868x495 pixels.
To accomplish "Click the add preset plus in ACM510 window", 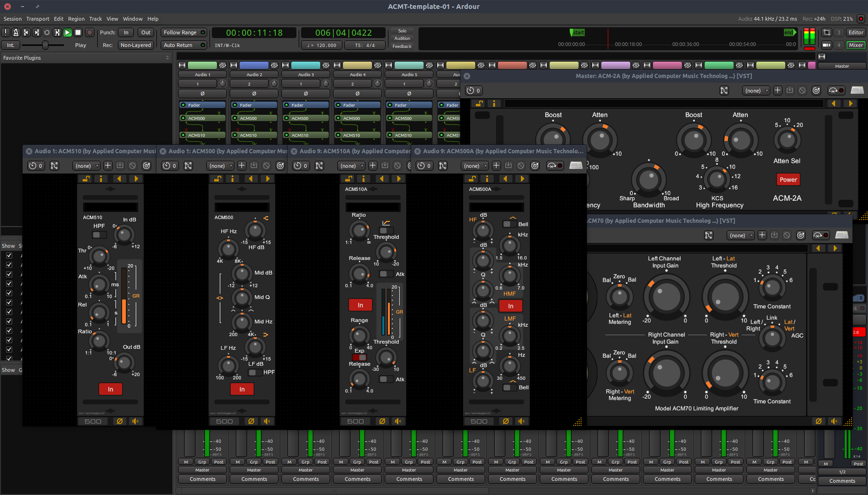I will click(108, 165).
